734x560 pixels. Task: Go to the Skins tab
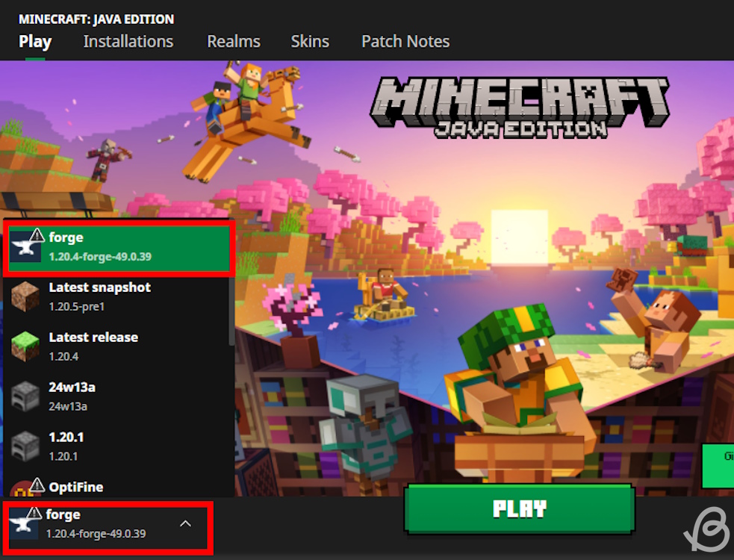[310, 42]
